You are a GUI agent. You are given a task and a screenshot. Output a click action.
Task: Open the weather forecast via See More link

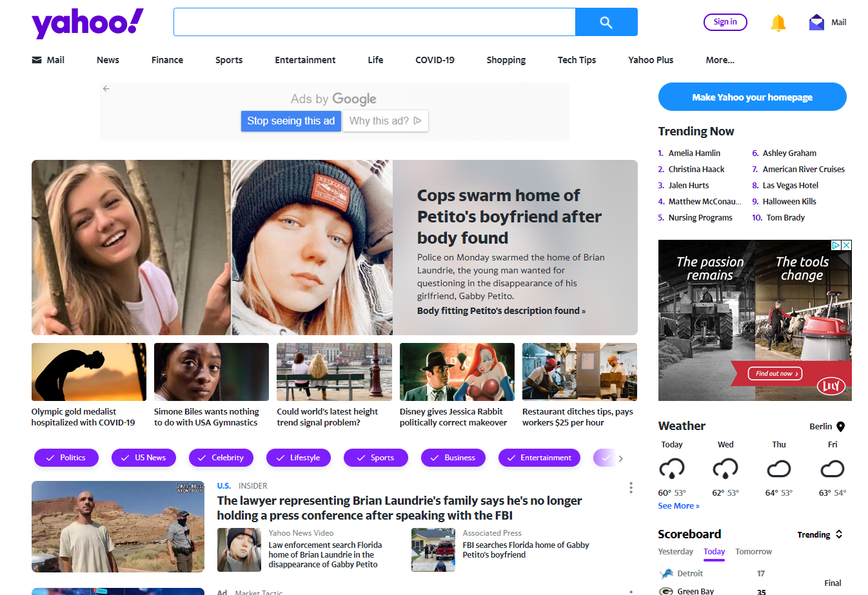678,505
